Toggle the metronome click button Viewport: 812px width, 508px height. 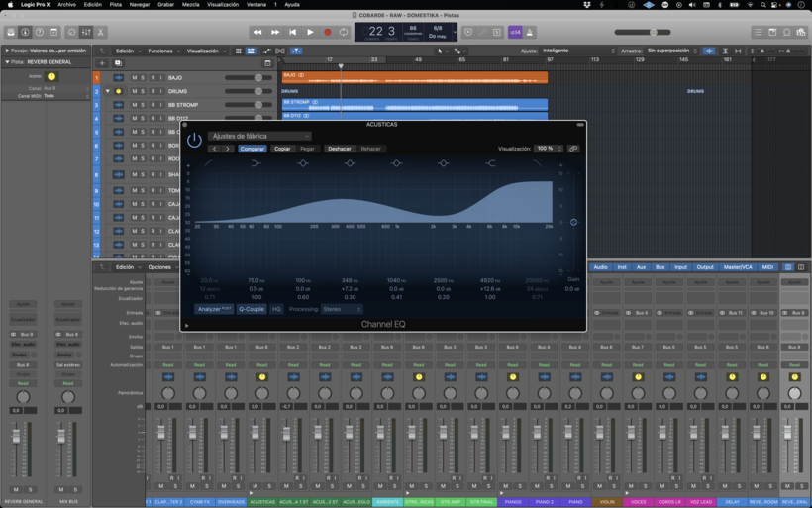pyautogui.click(x=530, y=32)
